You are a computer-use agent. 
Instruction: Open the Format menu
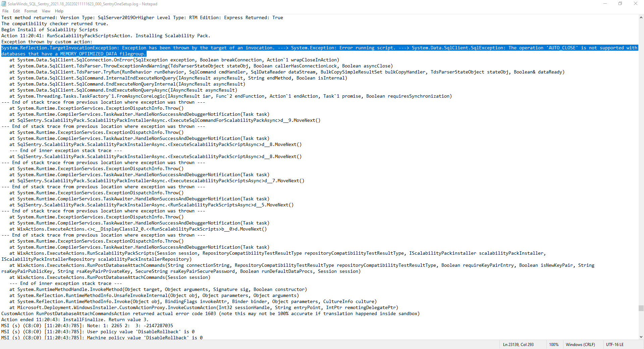(31, 11)
